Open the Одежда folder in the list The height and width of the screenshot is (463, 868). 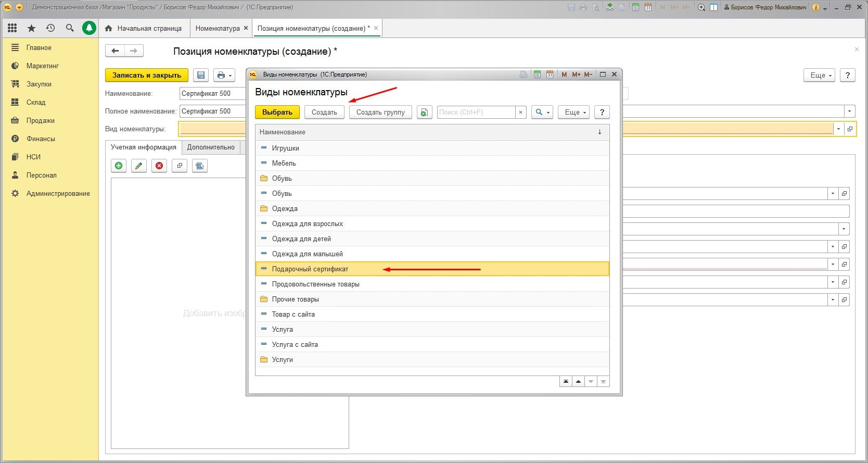pyautogui.click(x=285, y=208)
